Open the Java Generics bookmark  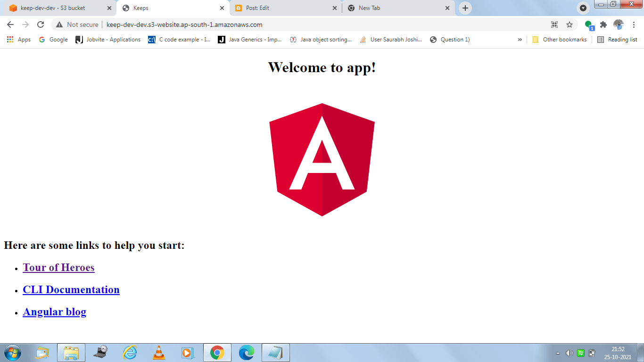(x=249, y=40)
